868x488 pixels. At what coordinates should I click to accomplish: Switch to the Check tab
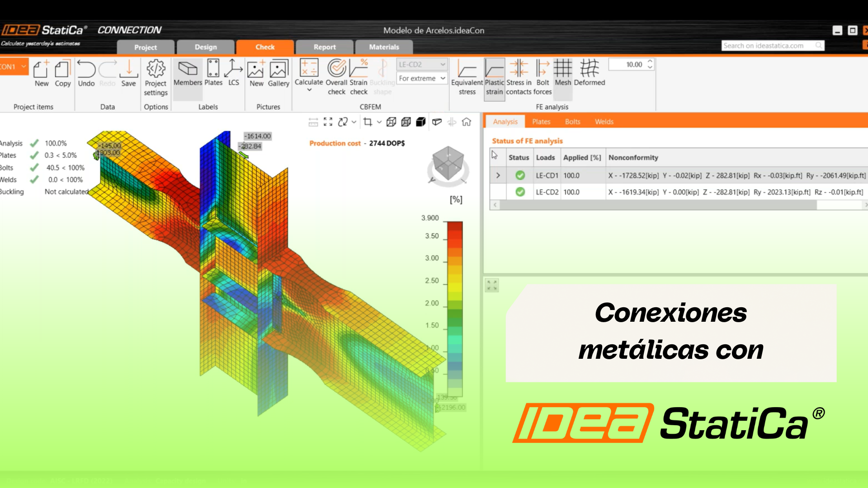pyautogui.click(x=265, y=47)
